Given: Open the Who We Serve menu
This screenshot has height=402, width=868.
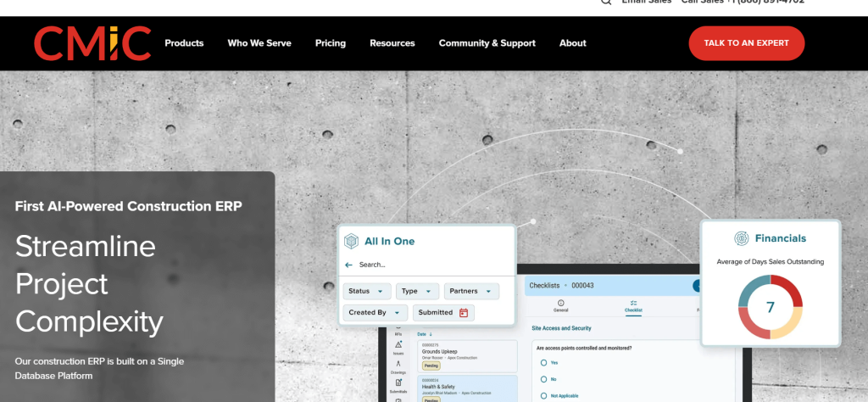Looking at the screenshot, I should point(259,43).
